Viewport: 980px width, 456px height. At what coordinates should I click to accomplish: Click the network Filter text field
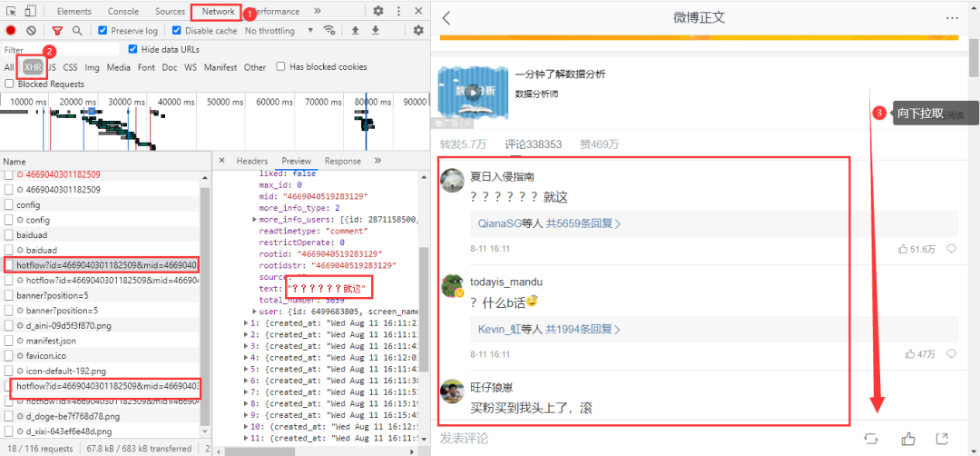(60, 49)
